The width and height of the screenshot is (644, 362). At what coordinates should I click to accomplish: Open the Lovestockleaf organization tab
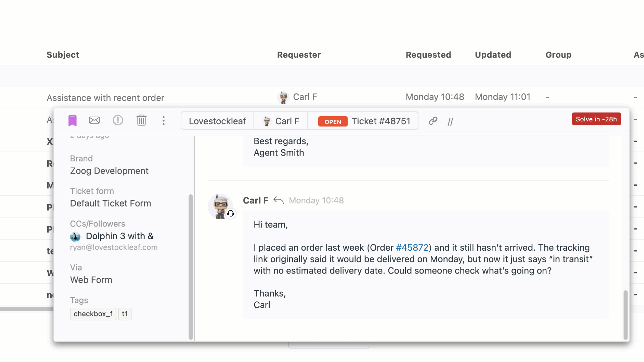point(217,121)
